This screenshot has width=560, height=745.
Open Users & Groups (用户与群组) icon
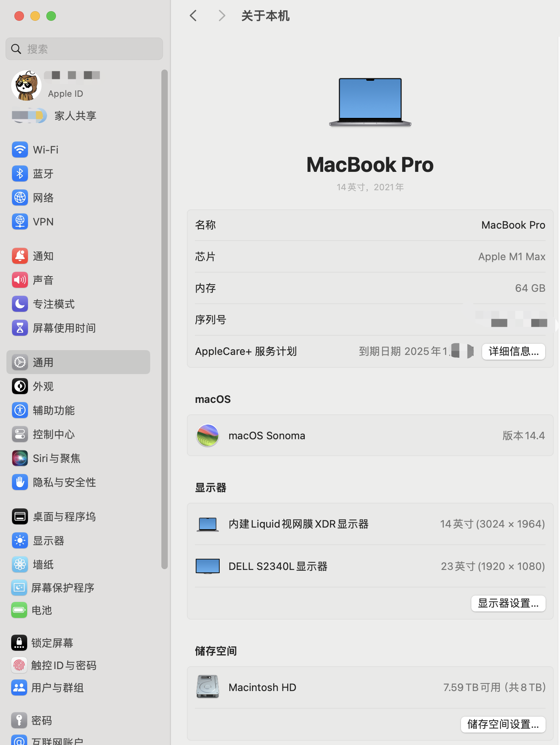[19, 688]
